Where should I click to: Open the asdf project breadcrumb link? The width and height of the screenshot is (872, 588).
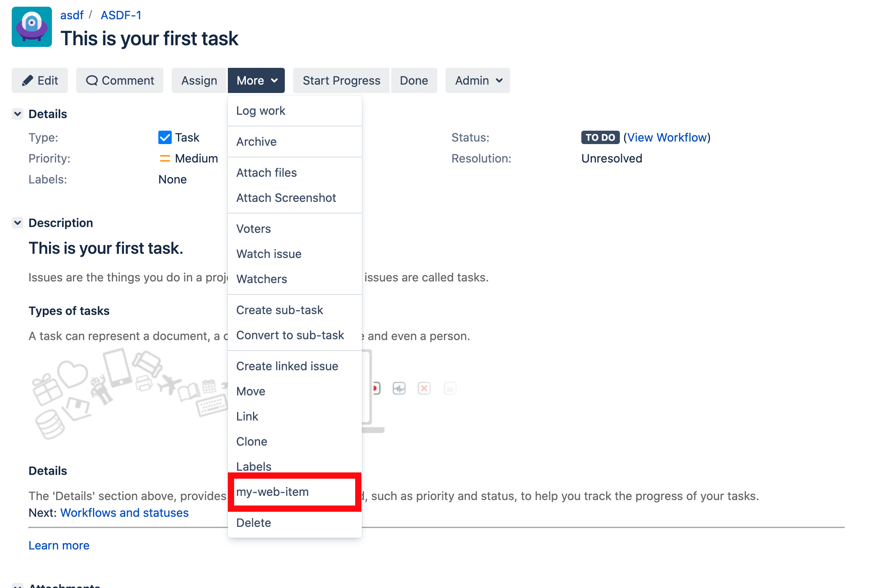point(72,15)
